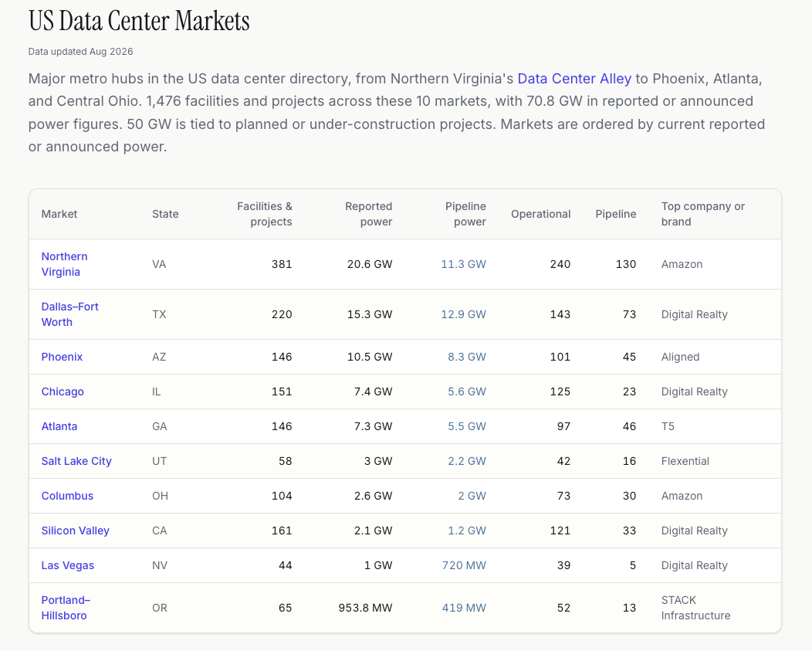Screen dimensions: 812x651
Task: Open the Portland–Hillsboro market link
Action: pos(66,608)
